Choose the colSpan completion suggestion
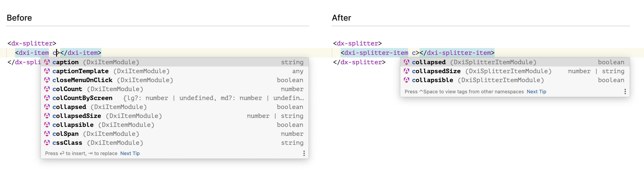The height and width of the screenshot is (179, 644). pos(174,134)
